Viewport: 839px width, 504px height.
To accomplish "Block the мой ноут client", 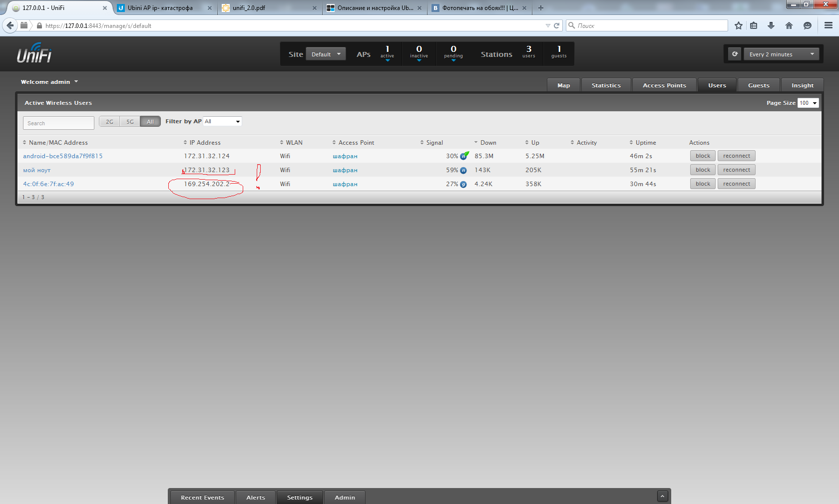I will click(703, 170).
